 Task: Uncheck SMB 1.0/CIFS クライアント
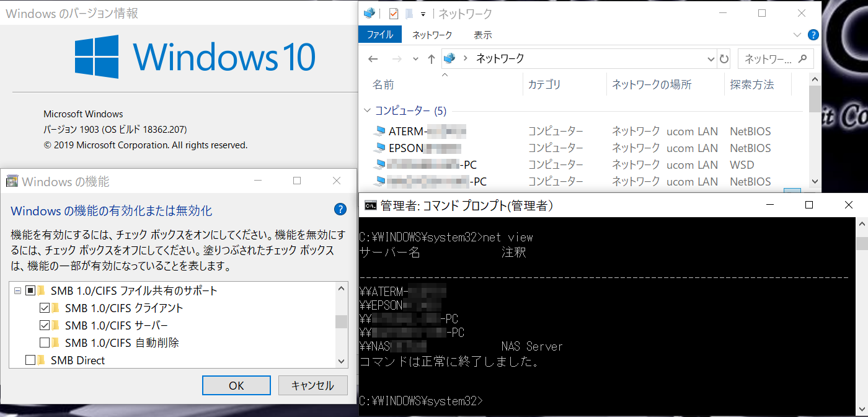click(45, 308)
